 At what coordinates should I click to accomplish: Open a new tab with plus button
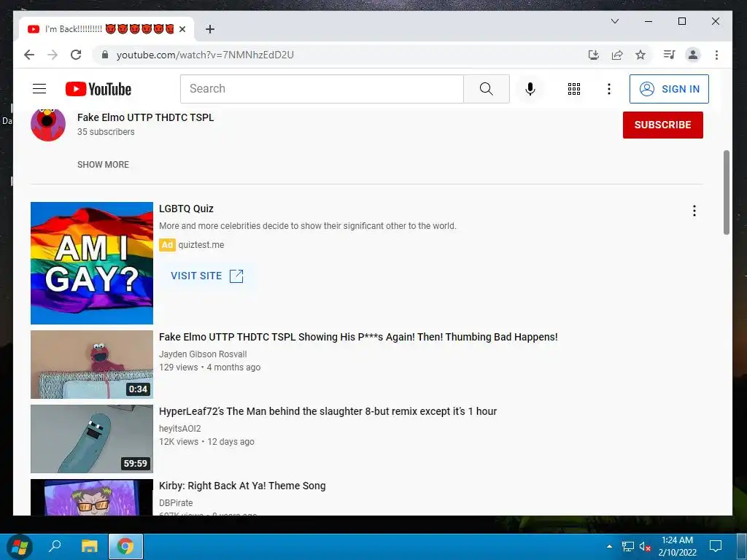[x=209, y=29]
